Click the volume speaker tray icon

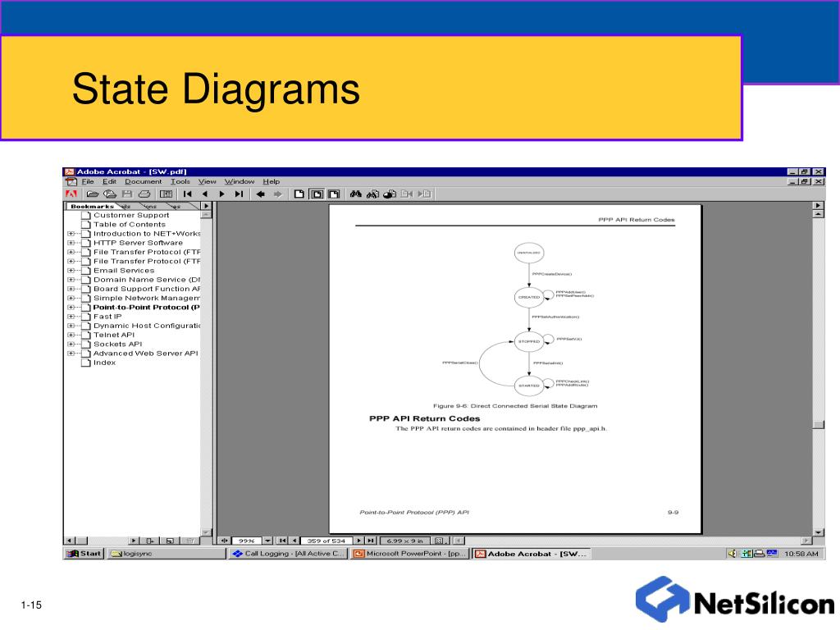pyautogui.click(x=732, y=554)
